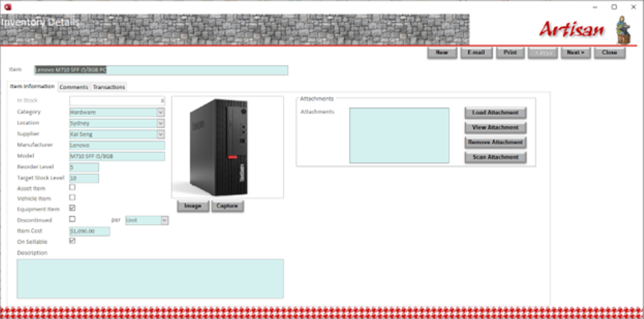Switch to the Comments tab
644x319 pixels.
74,87
